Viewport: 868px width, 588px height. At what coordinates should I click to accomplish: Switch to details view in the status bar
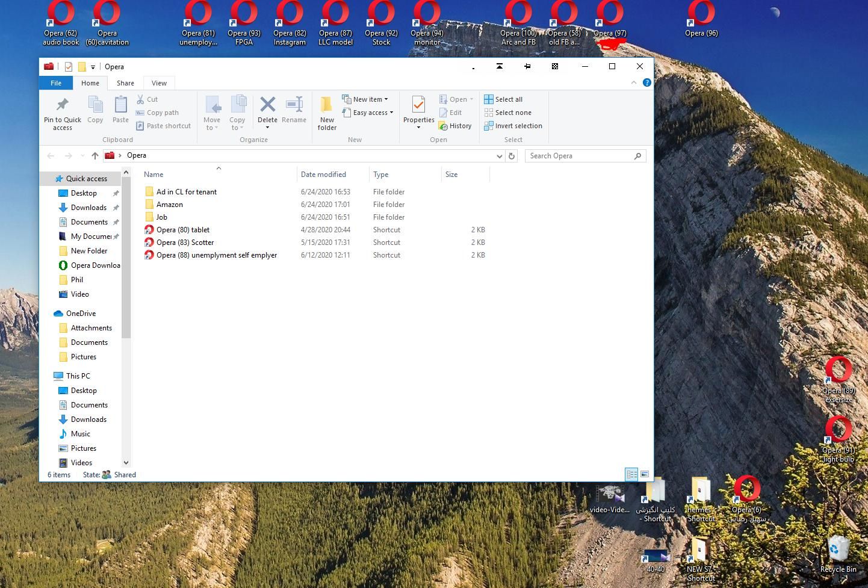click(x=631, y=474)
